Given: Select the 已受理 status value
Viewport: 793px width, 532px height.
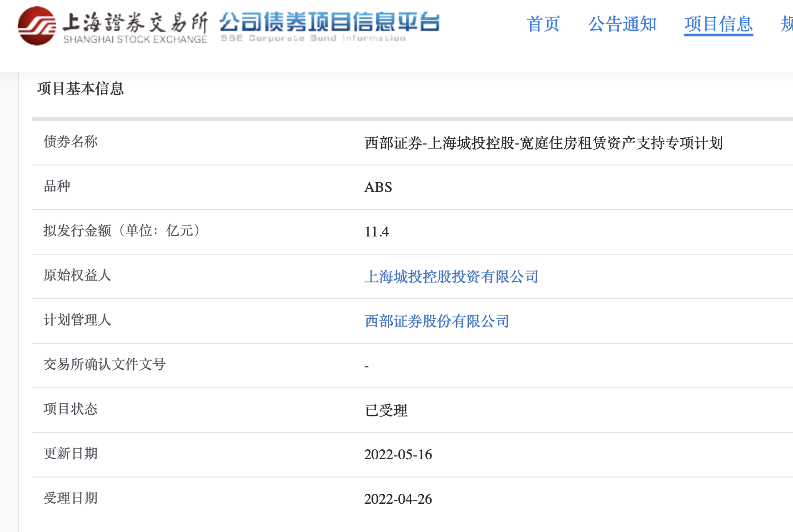Looking at the screenshot, I should point(386,410).
